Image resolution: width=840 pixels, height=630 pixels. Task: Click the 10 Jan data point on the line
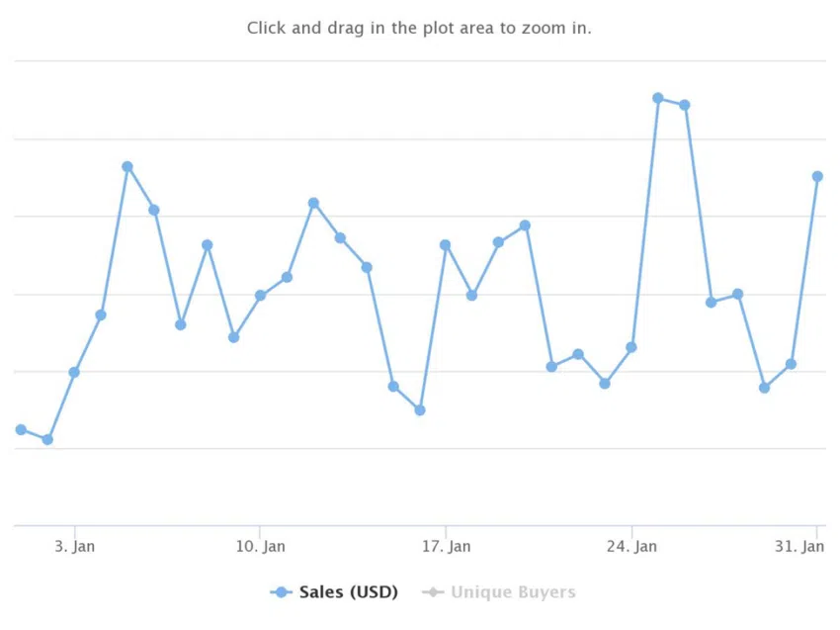[260, 296]
